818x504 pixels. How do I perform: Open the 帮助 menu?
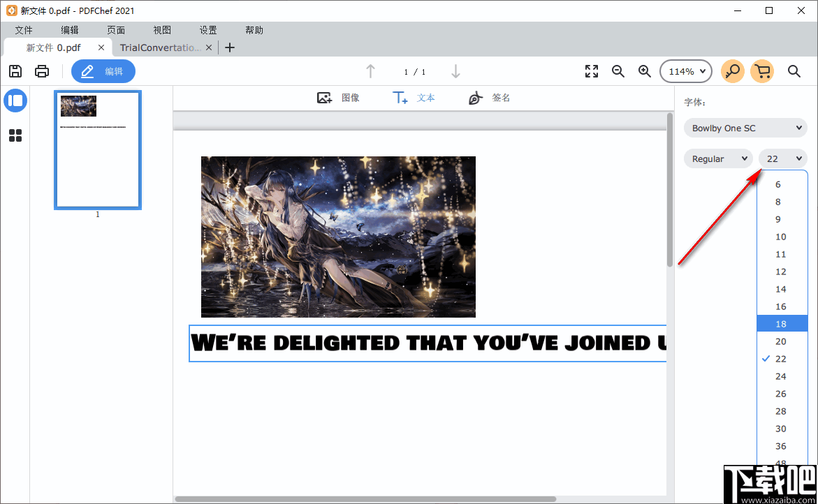click(254, 30)
